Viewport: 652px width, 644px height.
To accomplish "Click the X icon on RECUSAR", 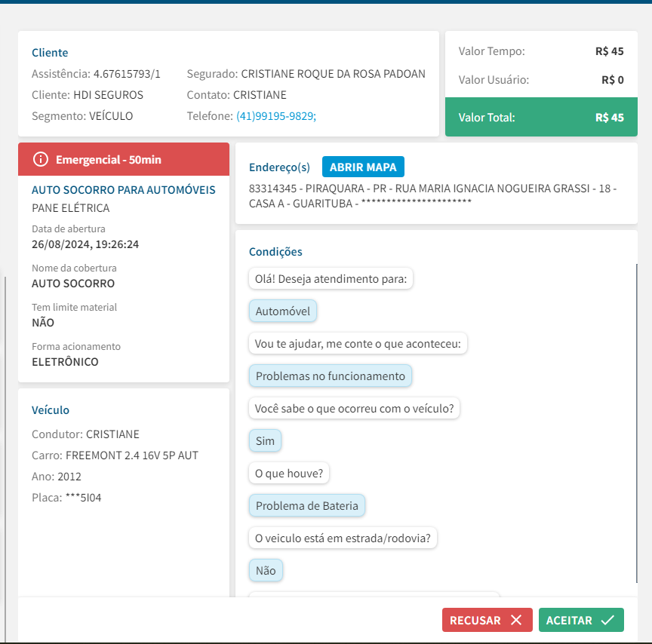I will [516, 620].
